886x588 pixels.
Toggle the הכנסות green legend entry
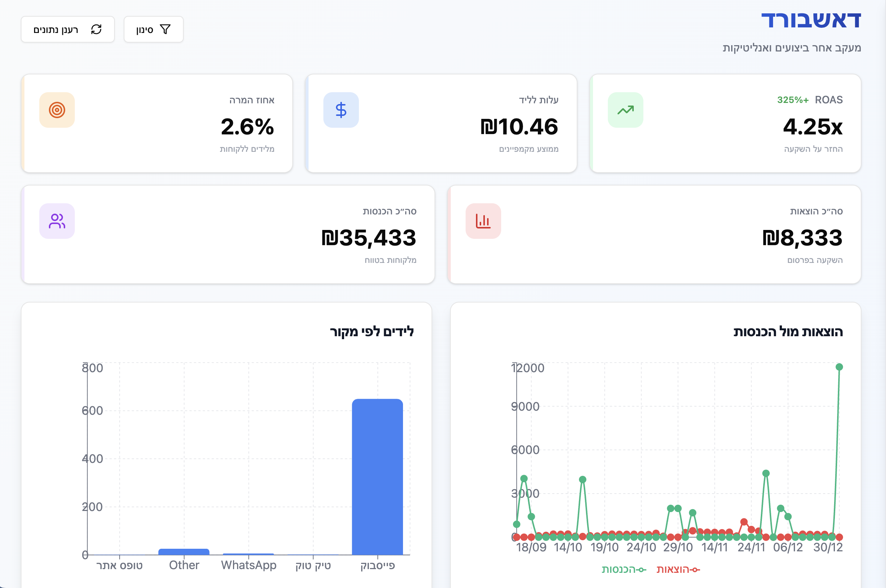[x=623, y=569]
